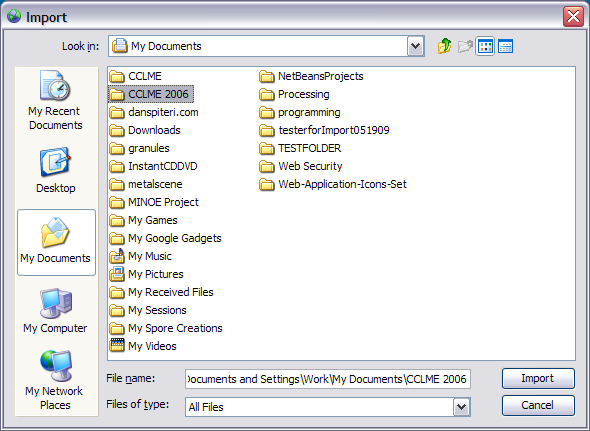This screenshot has height=431, width=590.
Task: Select the NetBeansProjects folder
Action: pos(312,76)
